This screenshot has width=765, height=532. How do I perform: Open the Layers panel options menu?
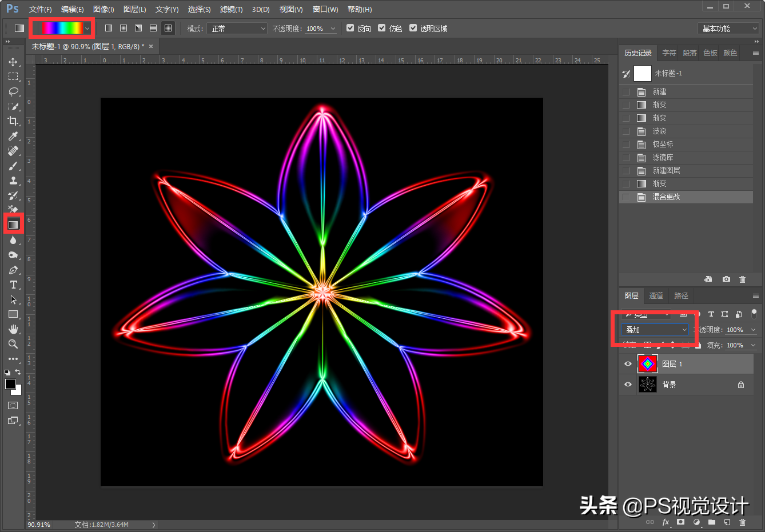click(755, 296)
